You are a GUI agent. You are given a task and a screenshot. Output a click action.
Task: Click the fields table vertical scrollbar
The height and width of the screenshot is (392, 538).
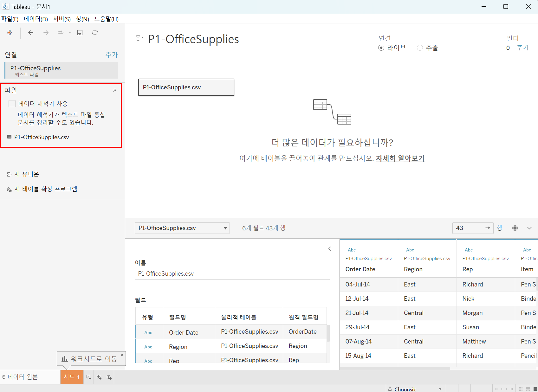tap(328, 333)
